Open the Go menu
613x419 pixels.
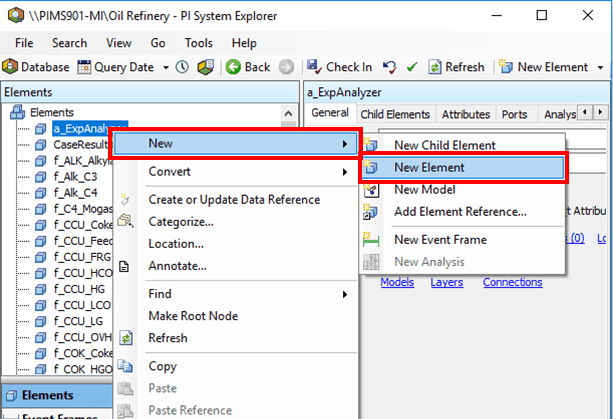(x=158, y=43)
